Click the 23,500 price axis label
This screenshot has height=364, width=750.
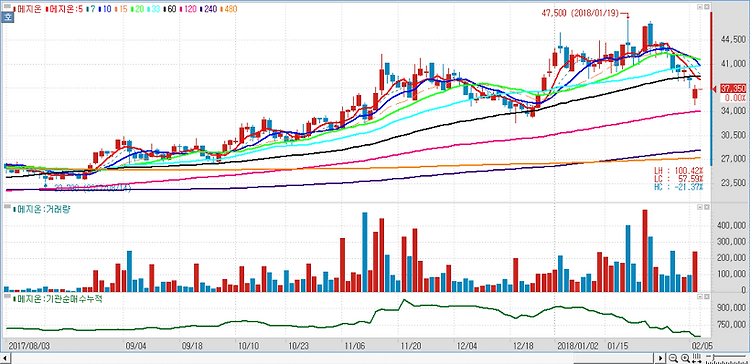734,183
